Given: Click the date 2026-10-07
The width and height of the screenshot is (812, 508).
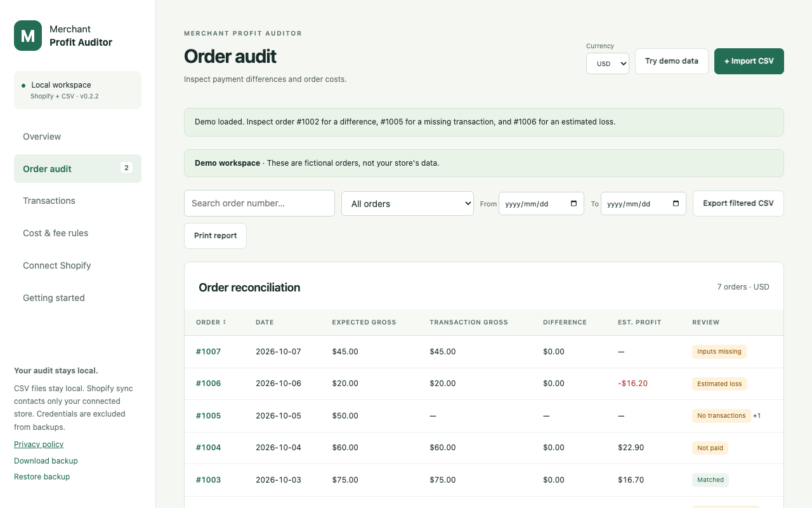Looking at the screenshot, I should [278, 351].
